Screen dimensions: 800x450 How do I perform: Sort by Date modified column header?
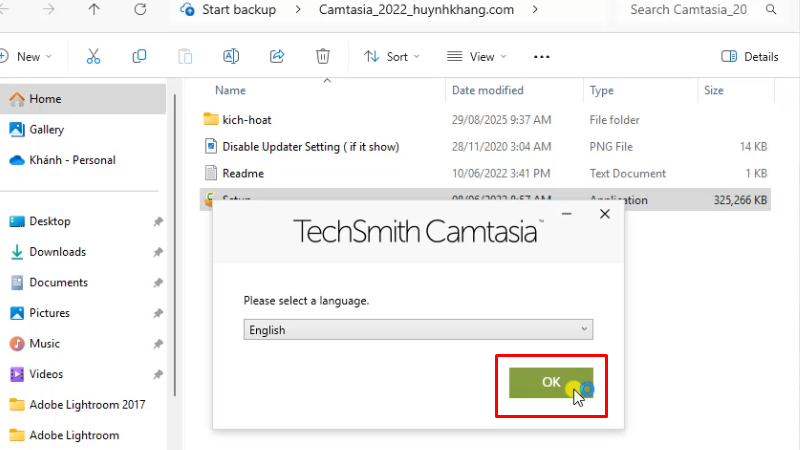coord(488,90)
